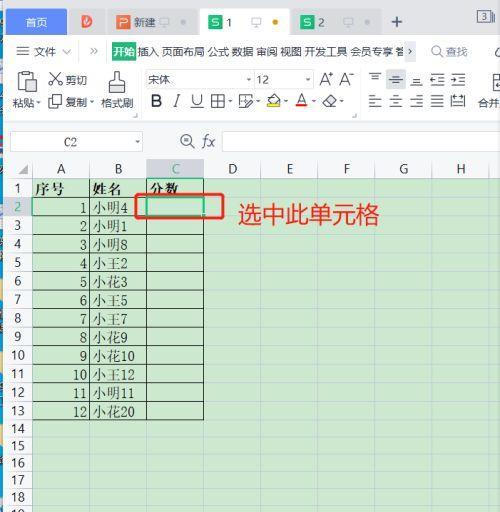Viewport: 500px width, 512px height.
Task: Toggle vertical middle alignment
Action: tap(396, 80)
